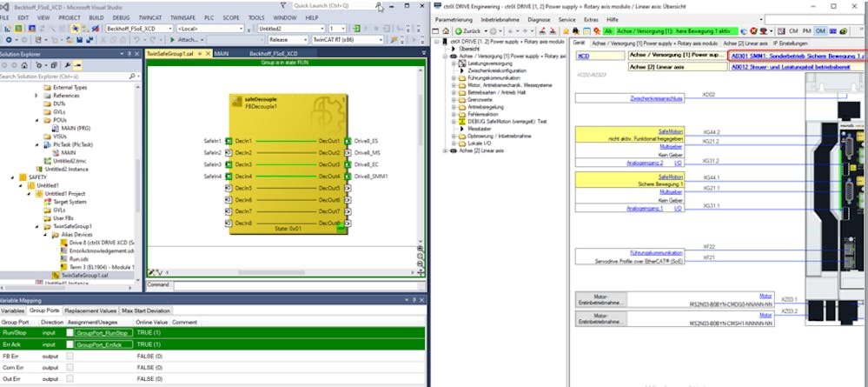868x387 pixels.
Task: Click the Zwischenkreisanschluss link
Action: point(657,98)
